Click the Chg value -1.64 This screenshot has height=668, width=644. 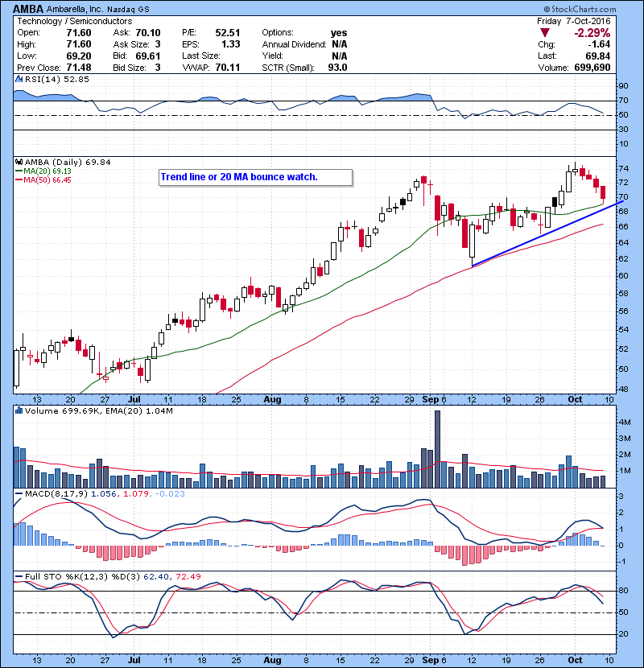tap(599, 44)
